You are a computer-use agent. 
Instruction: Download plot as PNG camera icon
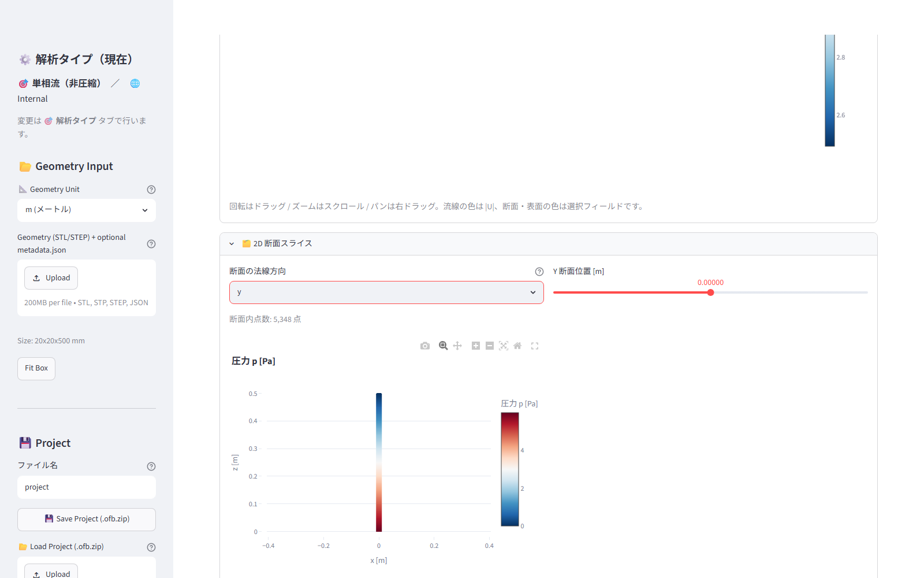[x=425, y=346]
